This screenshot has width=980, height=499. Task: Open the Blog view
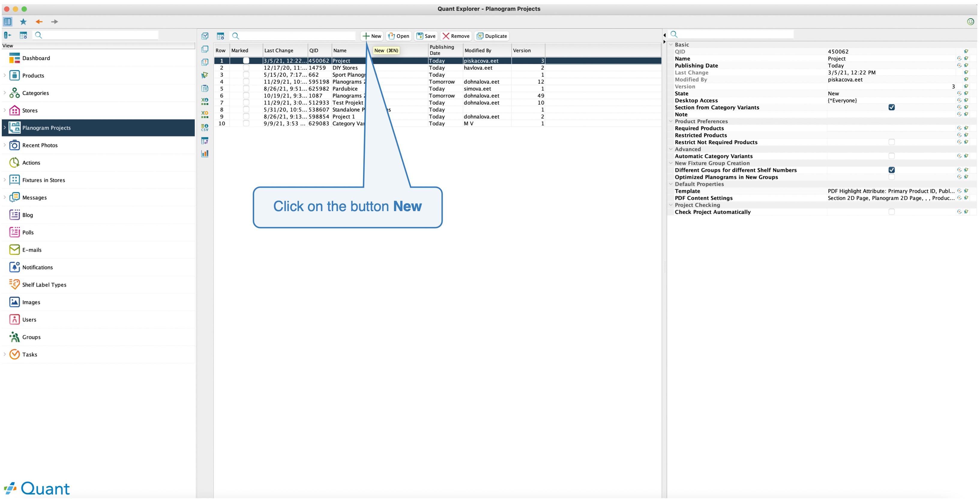98,215
